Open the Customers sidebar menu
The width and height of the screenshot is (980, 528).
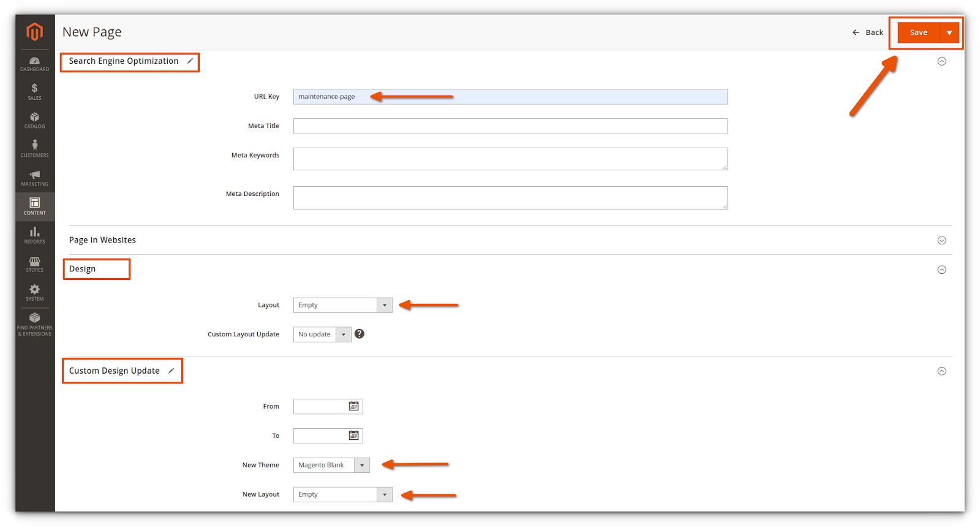(x=35, y=149)
